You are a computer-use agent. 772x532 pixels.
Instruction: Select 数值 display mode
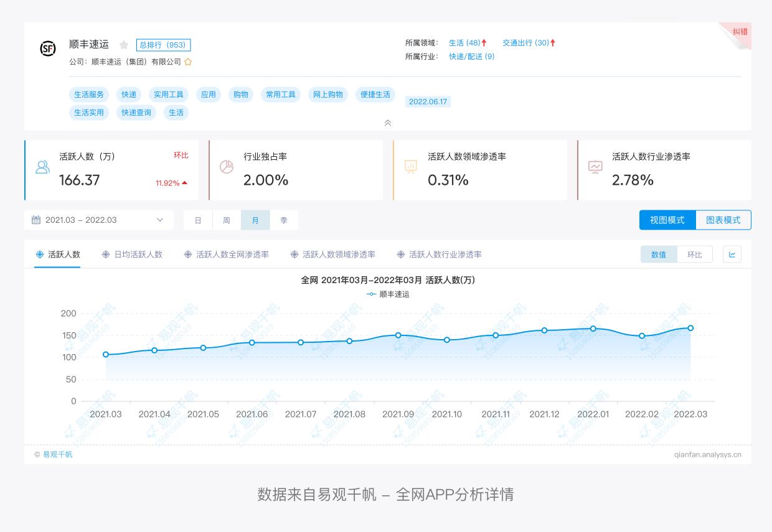[x=659, y=254]
